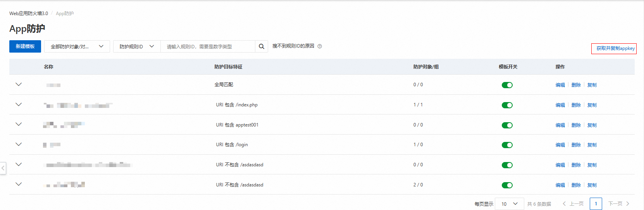The image size is (644, 210).
Task: Click the 1 / 1 protection object cell
Action: (x=418, y=105)
